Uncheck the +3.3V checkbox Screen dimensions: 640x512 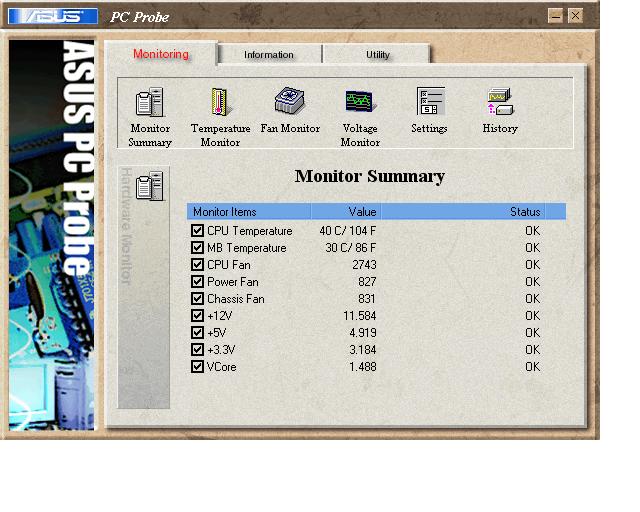[197, 349]
